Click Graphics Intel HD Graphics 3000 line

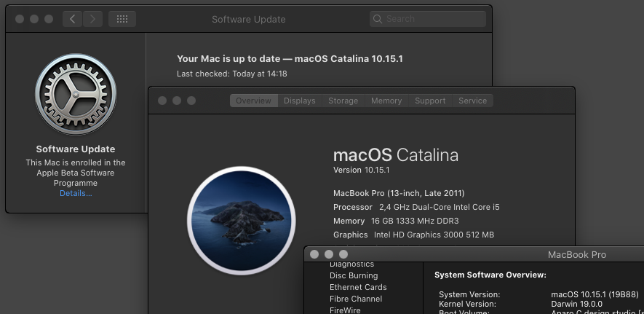[x=413, y=235]
